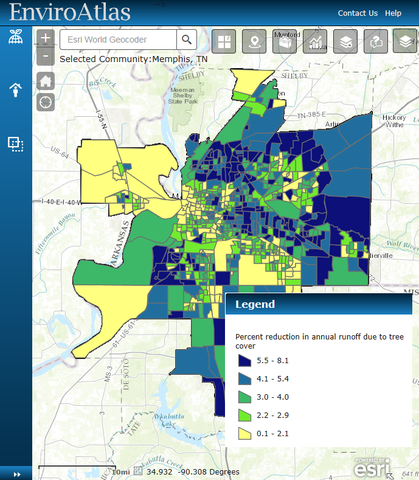Open the dashed selection box sidebar tool
This screenshot has height=480, width=419.
pyautogui.click(x=16, y=144)
